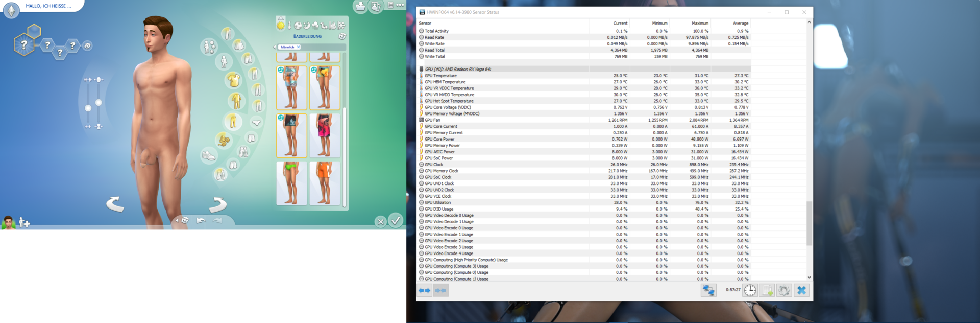Click the Sim portrait at bottom left
The width and height of the screenshot is (980, 323).
pos(8,222)
